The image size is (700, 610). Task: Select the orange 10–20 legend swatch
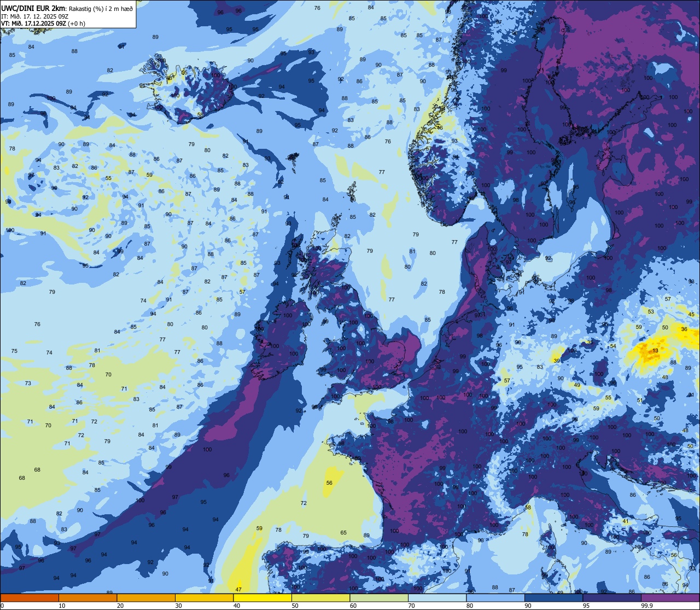[x=87, y=597]
